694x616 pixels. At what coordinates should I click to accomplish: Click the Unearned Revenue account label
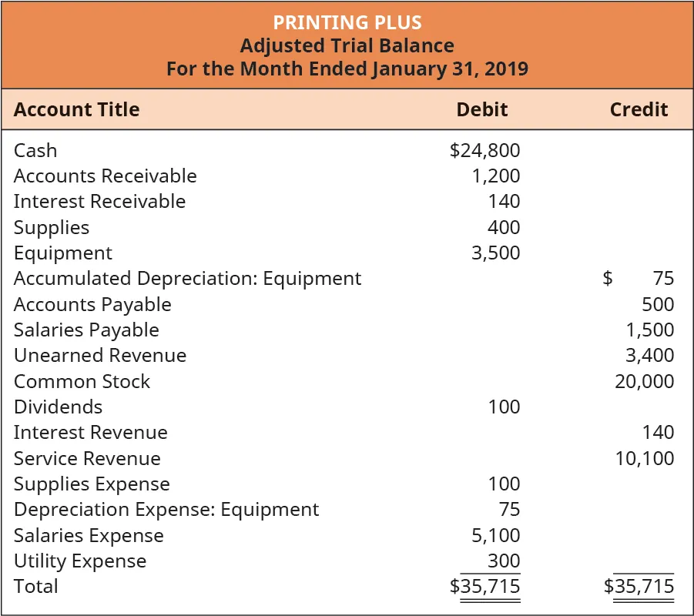point(100,355)
